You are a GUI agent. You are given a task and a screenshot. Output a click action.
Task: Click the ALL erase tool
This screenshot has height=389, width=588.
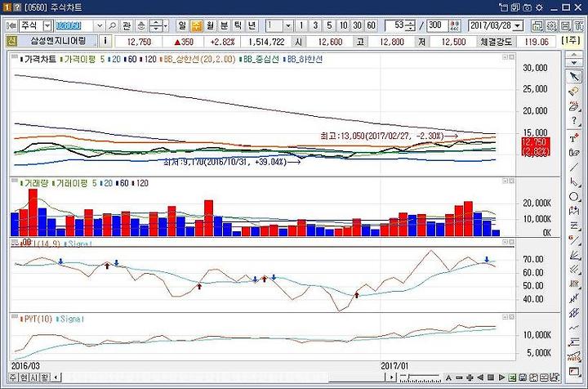pos(574,106)
